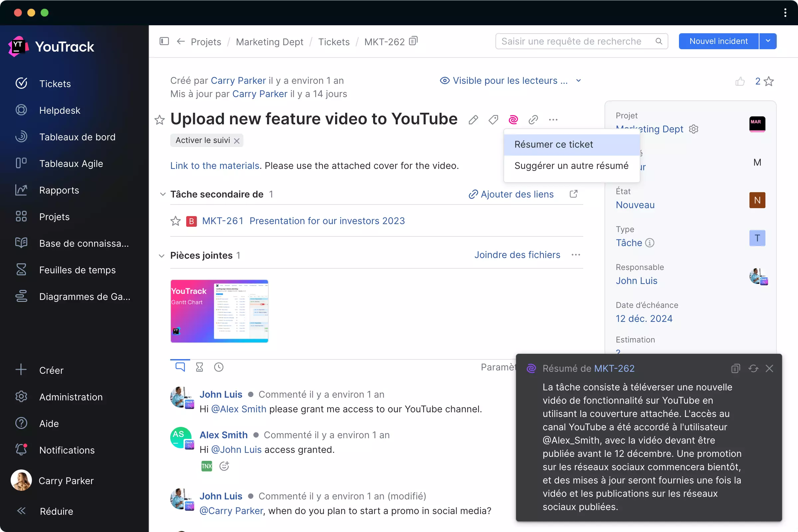Open the pencil edit icon next to the title
Image resolution: width=798 pixels, height=532 pixels.
tap(473, 119)
